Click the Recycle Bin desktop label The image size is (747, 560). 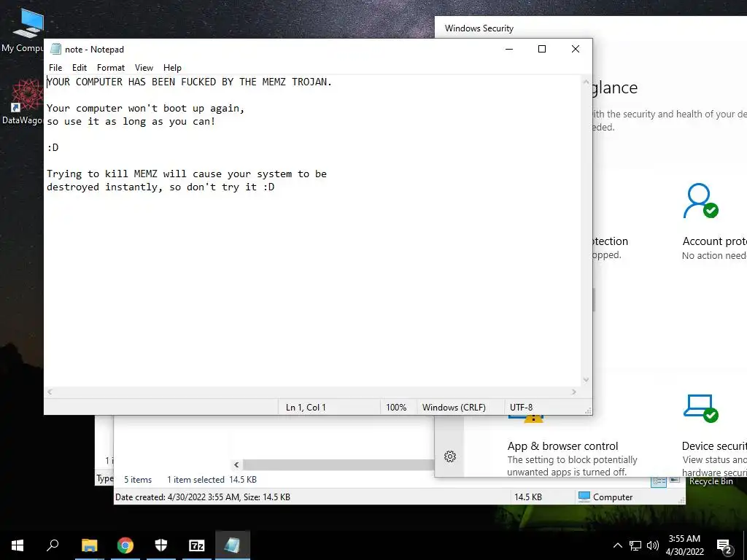(711, 481)
